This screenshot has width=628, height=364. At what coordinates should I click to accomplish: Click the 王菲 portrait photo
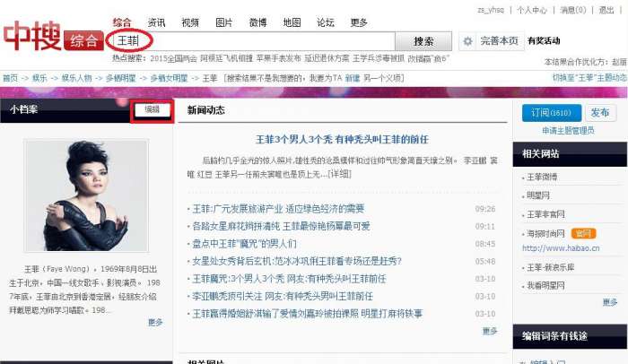point(86,195)
